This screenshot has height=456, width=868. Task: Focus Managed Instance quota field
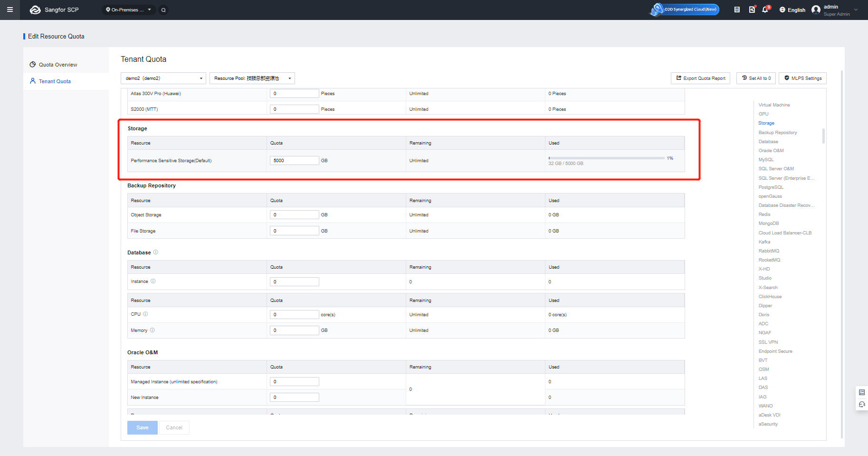pos(295,381)
